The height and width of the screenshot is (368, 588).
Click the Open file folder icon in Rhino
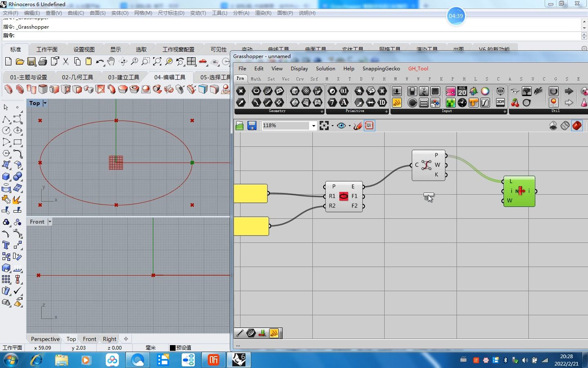(x=20, y=62)
